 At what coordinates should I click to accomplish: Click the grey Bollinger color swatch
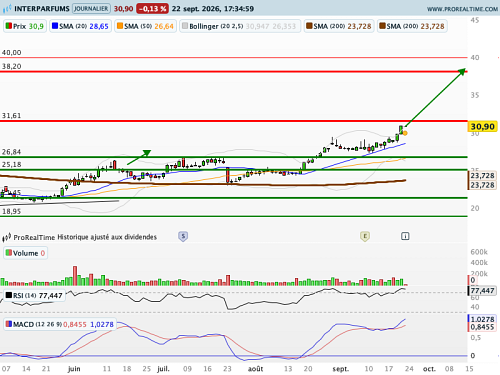click(x=185, y=26)
